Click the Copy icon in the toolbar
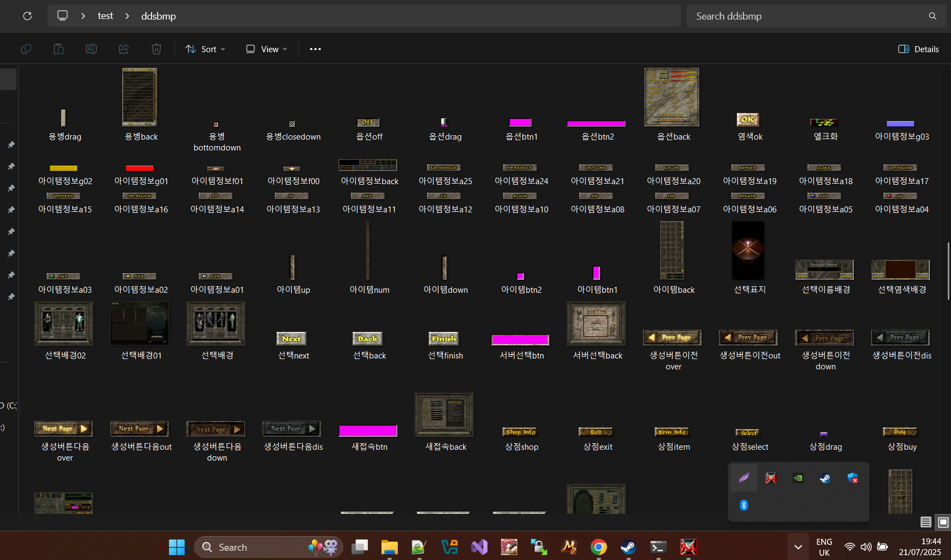Screen dimensions: 951x560 click(x=26, y=49)
